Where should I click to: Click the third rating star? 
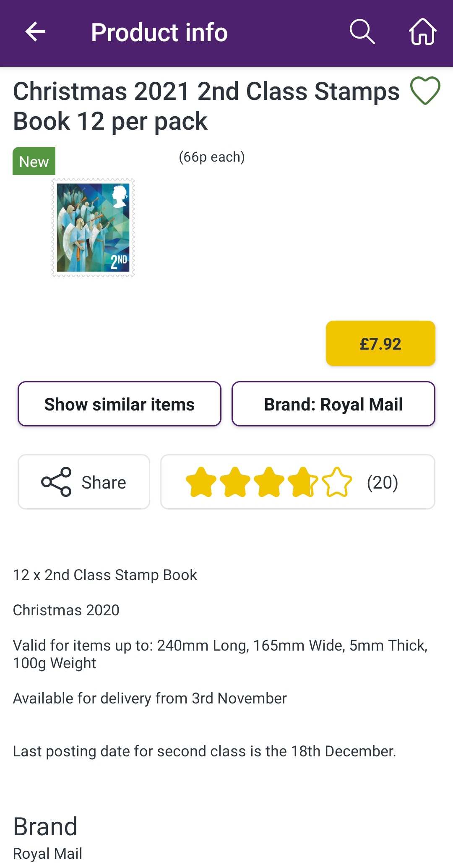pyautogui.click(x=269, y=482)
